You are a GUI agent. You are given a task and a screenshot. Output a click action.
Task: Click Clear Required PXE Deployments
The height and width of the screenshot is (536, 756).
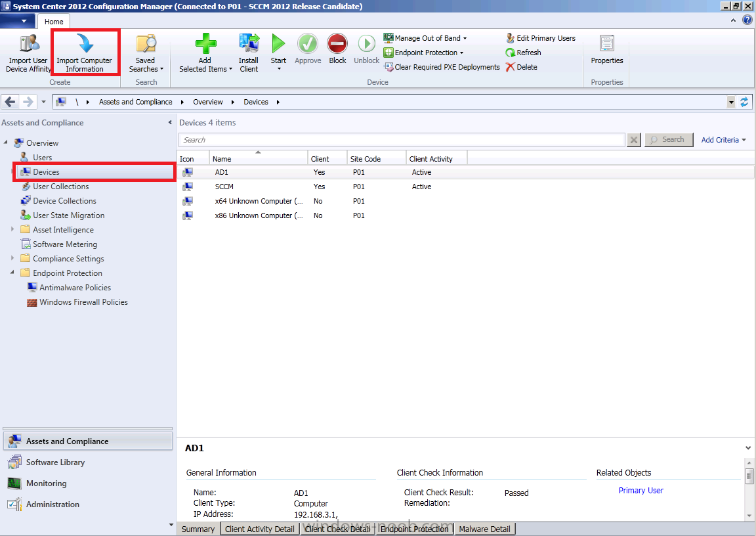[x=442, y=67]
